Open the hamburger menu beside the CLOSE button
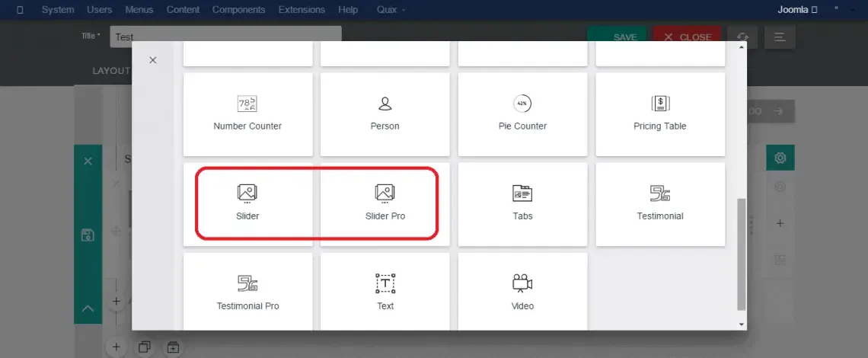868x358 pixels. 780,37
